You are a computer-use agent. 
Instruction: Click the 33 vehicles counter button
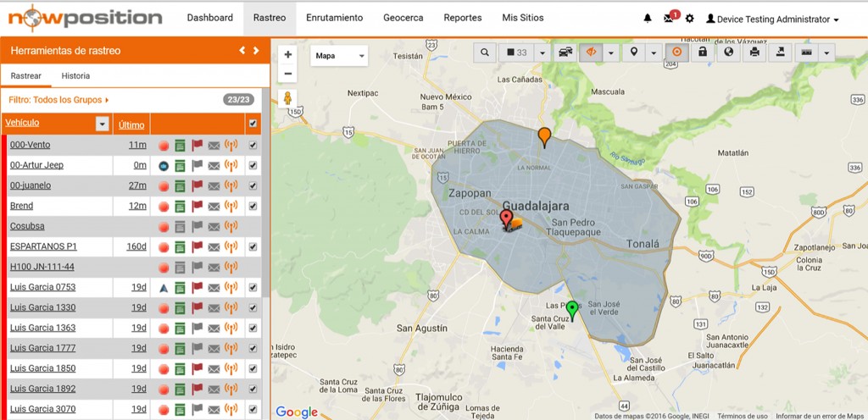tap(516, 52)
